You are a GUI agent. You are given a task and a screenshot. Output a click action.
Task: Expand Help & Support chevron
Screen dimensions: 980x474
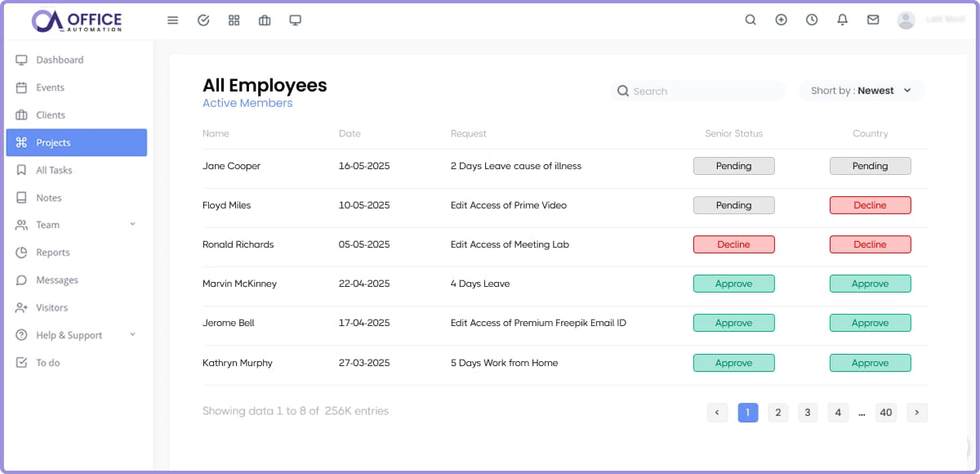tap(132, 334)
